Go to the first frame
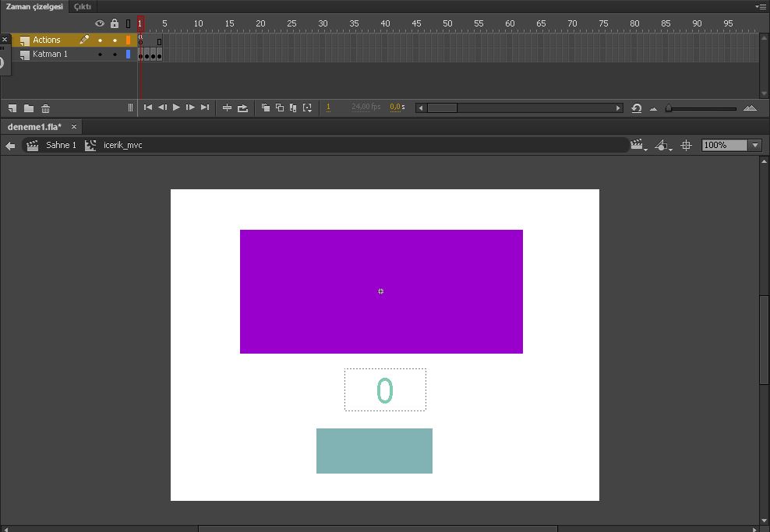This screenshot has height=532, width=770. 148,107
